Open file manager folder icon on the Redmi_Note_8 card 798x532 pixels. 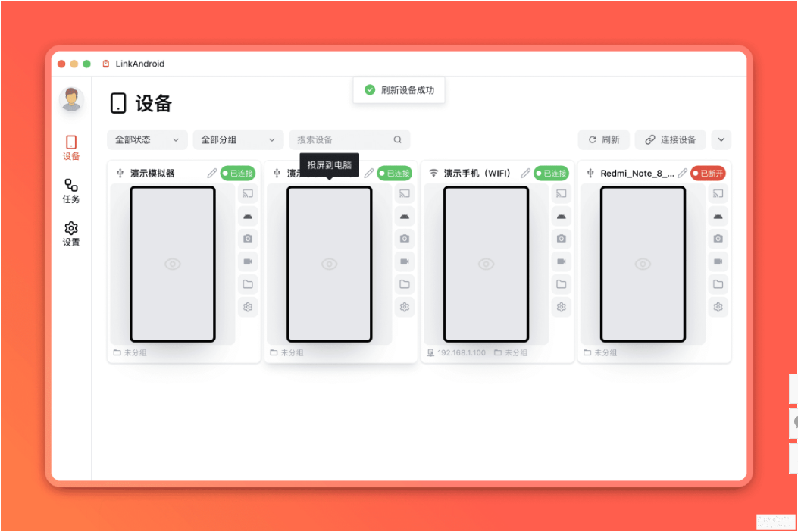(718, 284)
